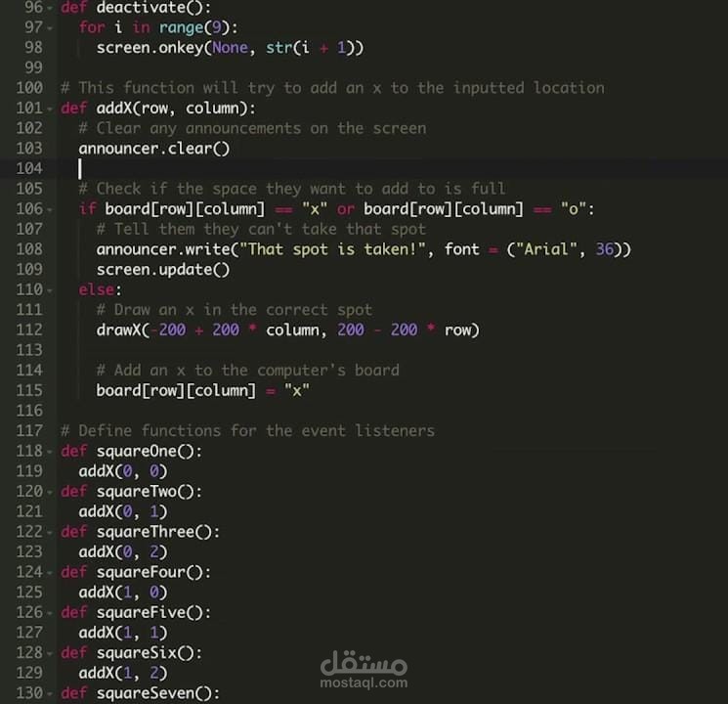728x704 pixels.
Task: Collapse squareTwo definition at line 120
Action: (50, 492)
